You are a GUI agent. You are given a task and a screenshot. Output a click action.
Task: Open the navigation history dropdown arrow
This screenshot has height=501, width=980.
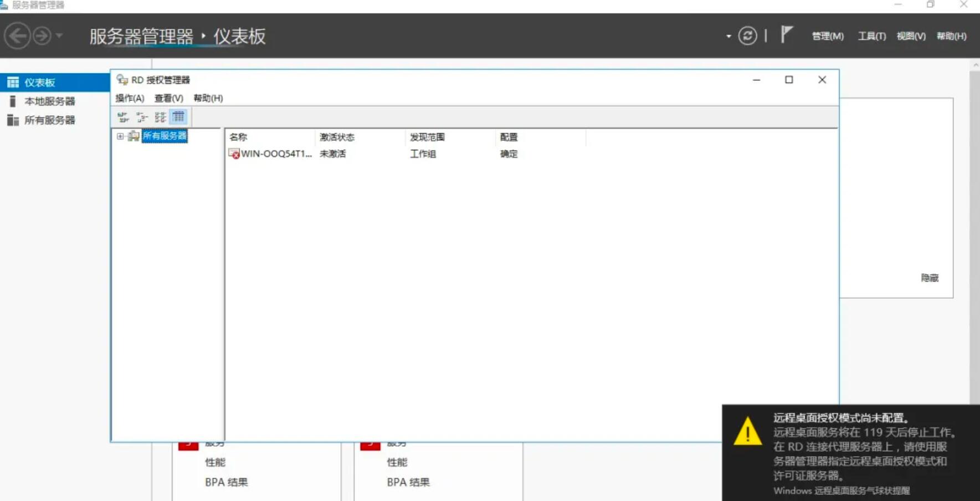point(59,37)
